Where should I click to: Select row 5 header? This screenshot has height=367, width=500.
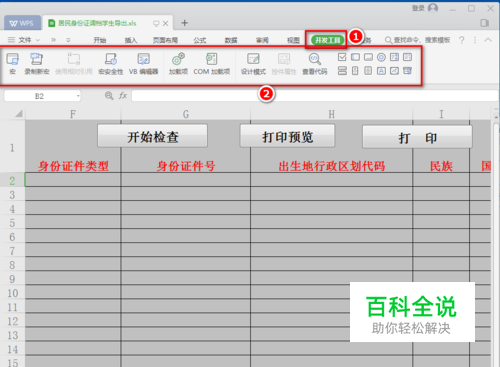[x=12, y=223]
